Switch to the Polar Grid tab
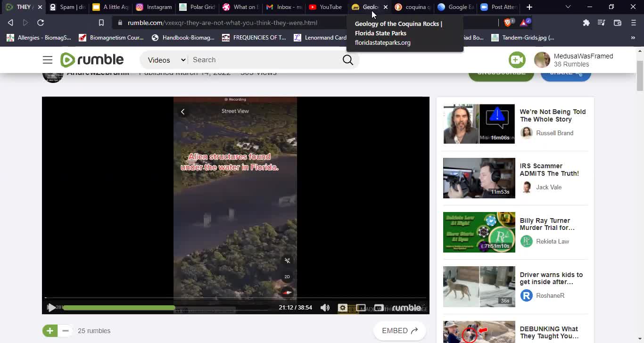This screenshot has width=644, height=343. [197, 7]
